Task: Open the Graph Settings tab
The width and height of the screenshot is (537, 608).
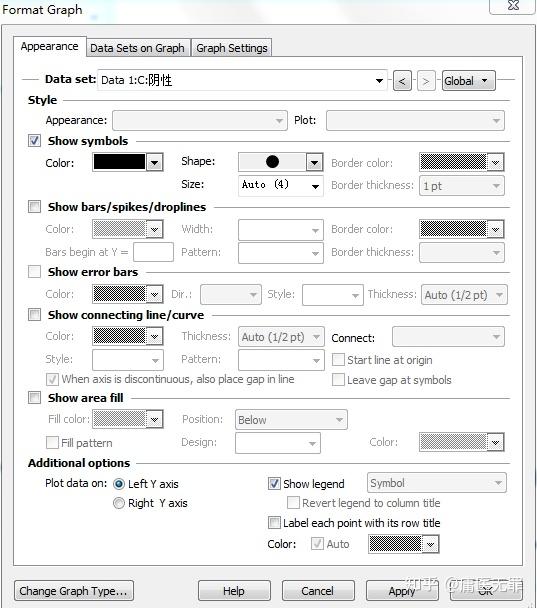Action: (231, 48)
